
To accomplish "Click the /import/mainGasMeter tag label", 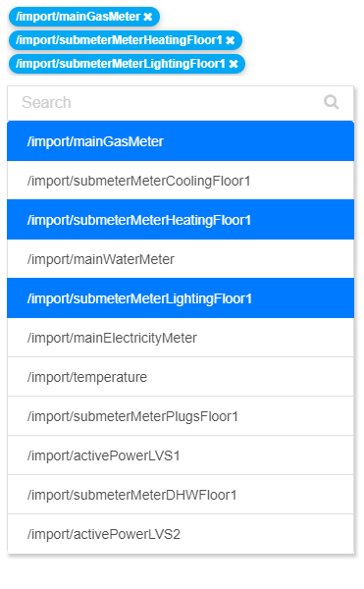I will (x=78, y=17).
